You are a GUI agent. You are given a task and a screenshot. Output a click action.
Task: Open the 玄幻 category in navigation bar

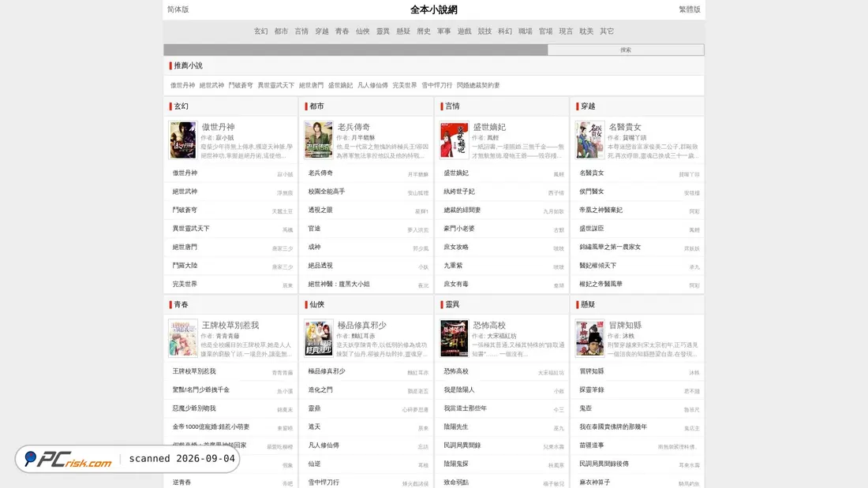[x=260, y=32]
